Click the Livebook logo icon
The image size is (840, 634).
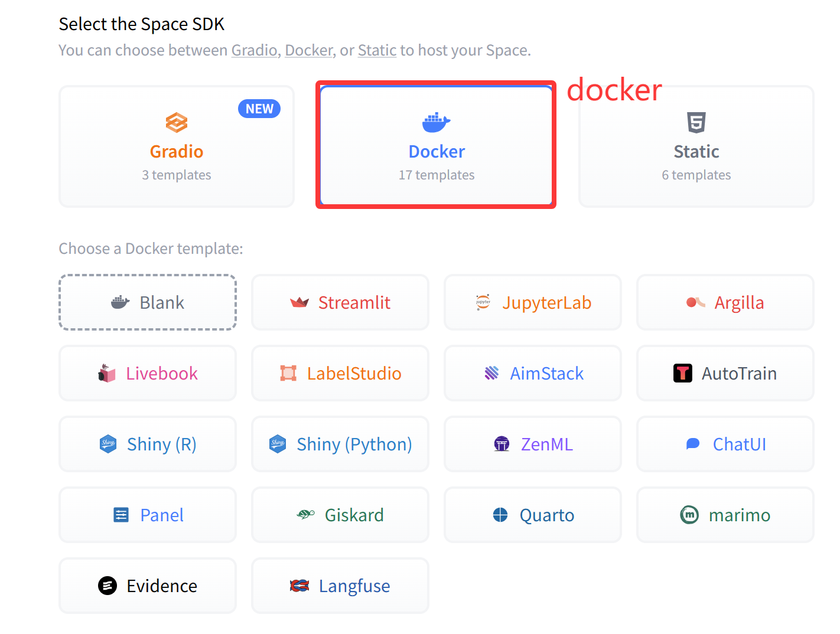click(x=107, y=373)
